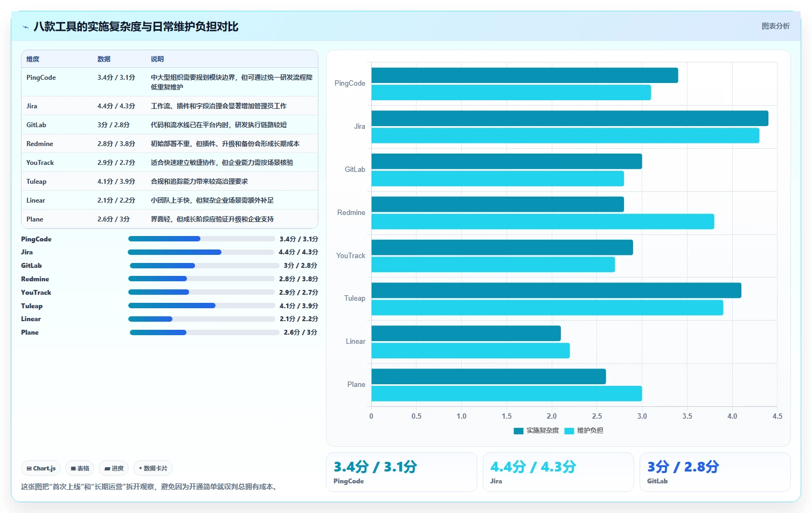Viewport: 812px width, 513px height.
Task: Open the GitLab 3分 / 2.8分 data card
Action: (715, 472)
